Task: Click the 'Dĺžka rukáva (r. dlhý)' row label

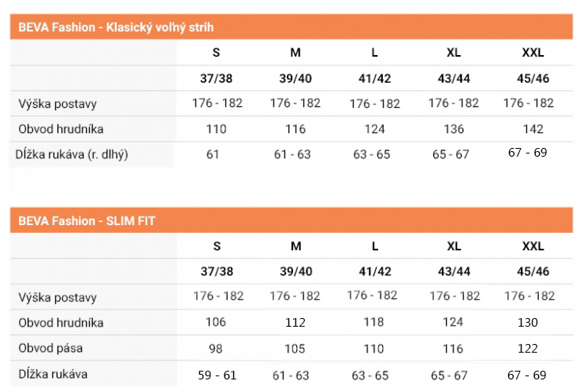Action: pos(72,154)
